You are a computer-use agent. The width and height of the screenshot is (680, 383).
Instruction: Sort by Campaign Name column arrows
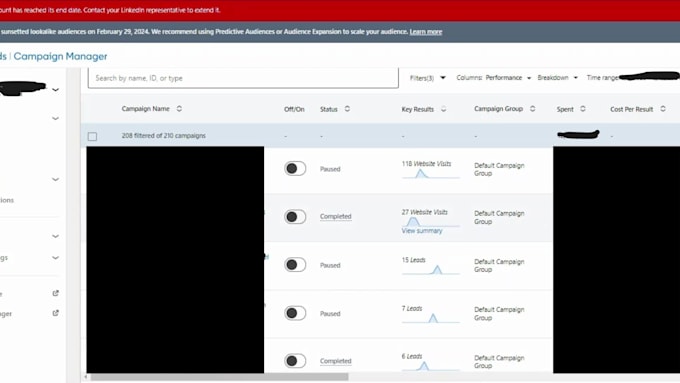point(179,108)
